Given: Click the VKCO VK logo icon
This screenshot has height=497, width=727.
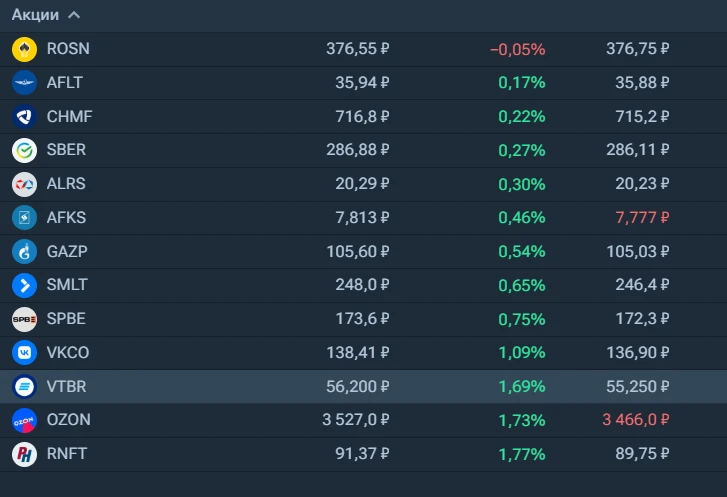Looking at the screenshot, I should pos(24,353).
